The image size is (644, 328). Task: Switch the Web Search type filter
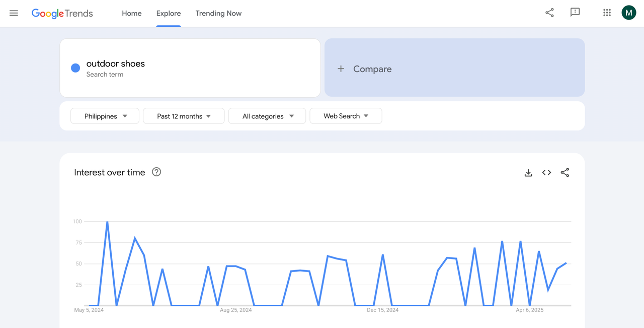pos(346,116)
